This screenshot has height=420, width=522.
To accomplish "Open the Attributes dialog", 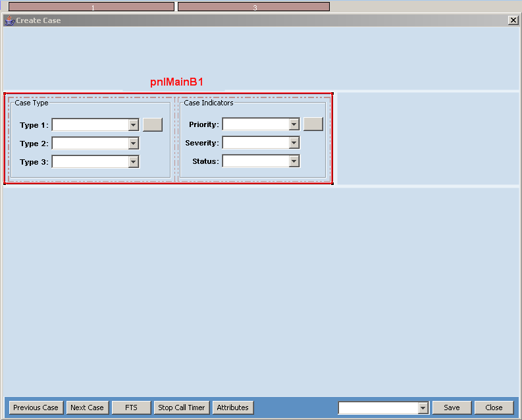I will point(233,407).
